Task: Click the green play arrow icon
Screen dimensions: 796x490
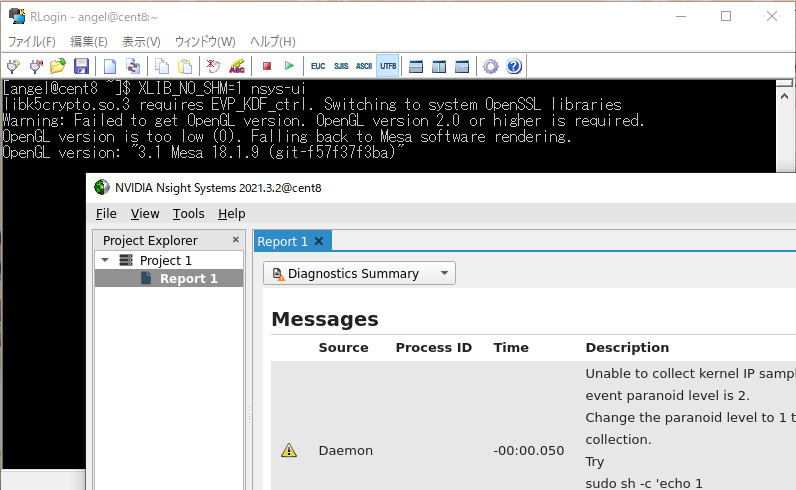Action: coord(289,66)
